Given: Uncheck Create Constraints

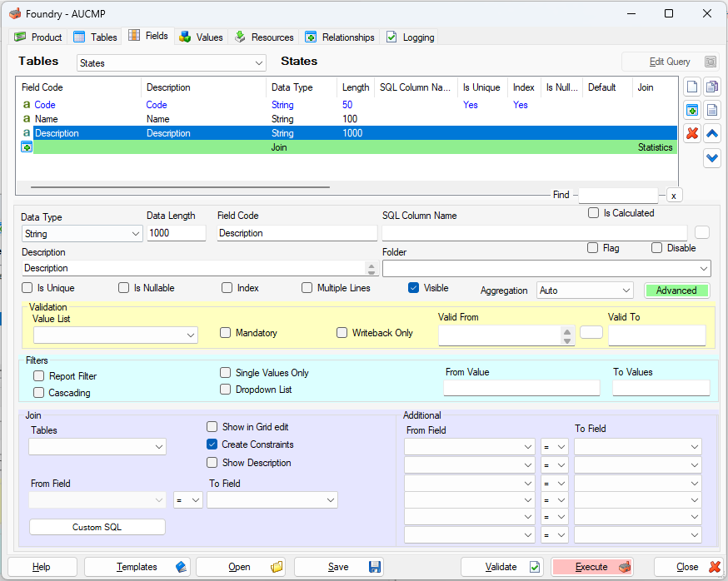Looking at the screenshot, I should (x=212, y=444).
